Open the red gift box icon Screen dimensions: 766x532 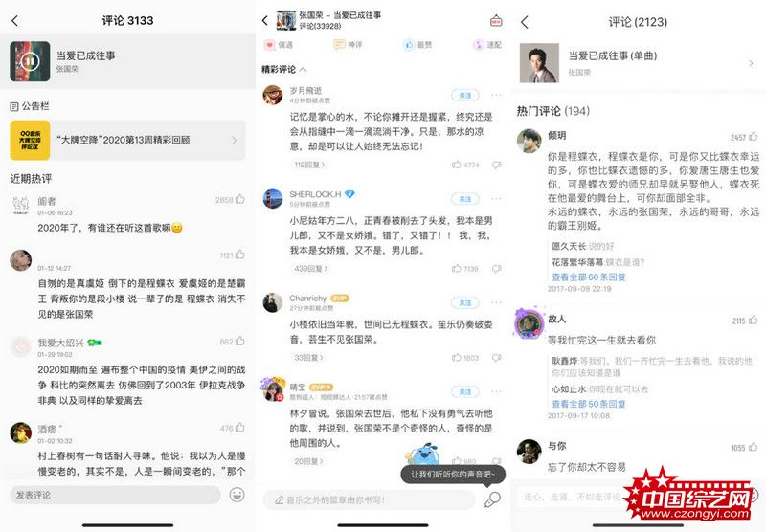[496, 21]
